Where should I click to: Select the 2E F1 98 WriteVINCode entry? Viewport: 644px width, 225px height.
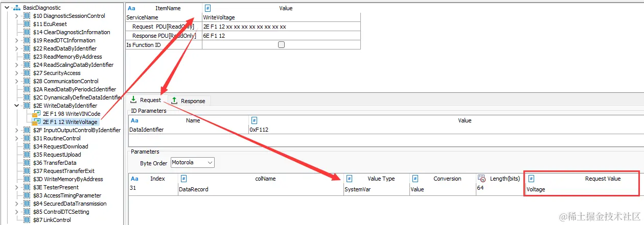(72, 114)
